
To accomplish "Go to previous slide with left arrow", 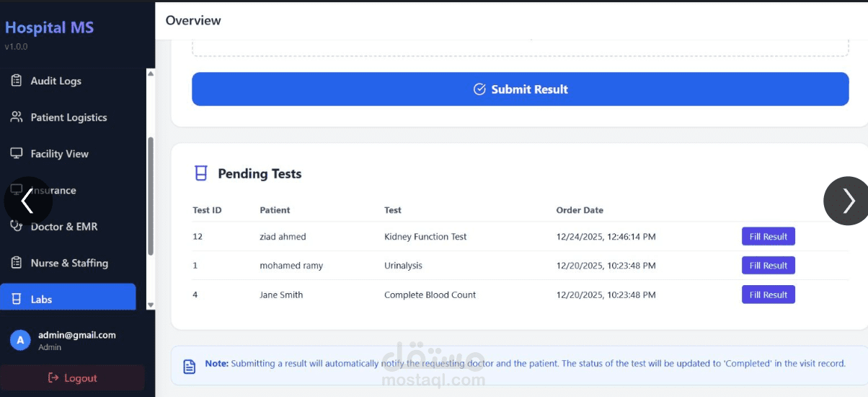I will pos(28,201).
